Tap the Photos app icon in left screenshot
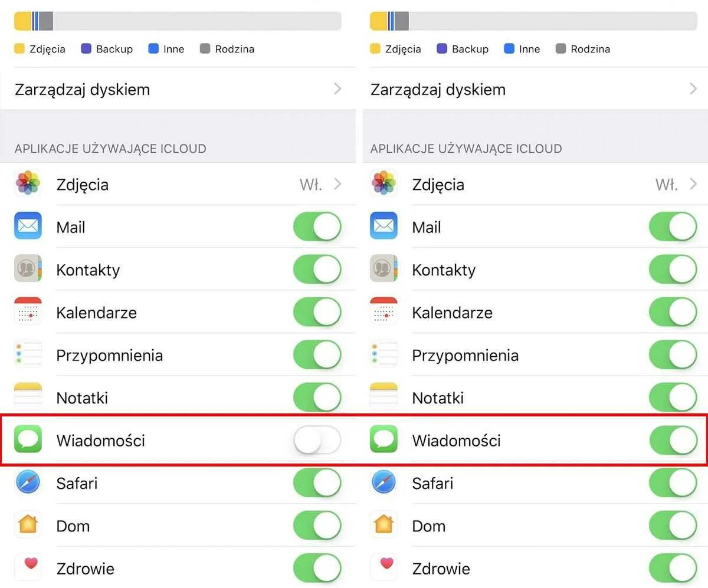The image size is (708, 588). tap(28, 184)
